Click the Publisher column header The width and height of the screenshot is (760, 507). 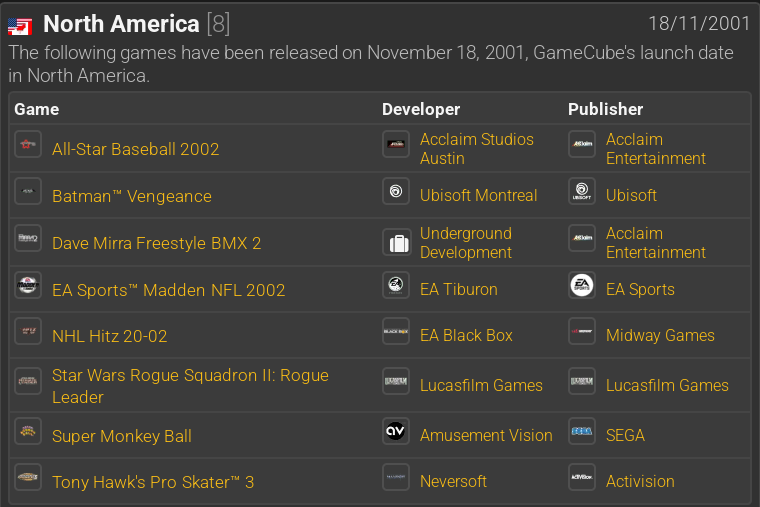pos(605,109)
